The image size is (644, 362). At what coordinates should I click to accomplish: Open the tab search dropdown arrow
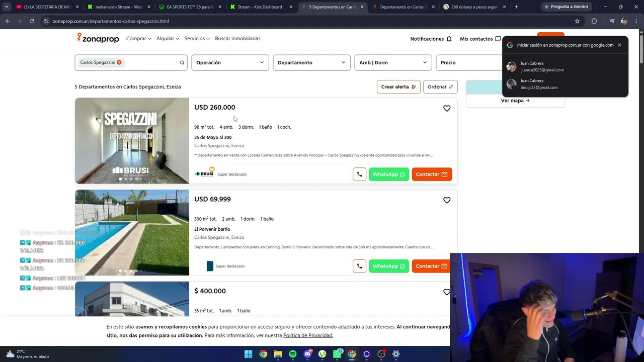pos(7,7)
